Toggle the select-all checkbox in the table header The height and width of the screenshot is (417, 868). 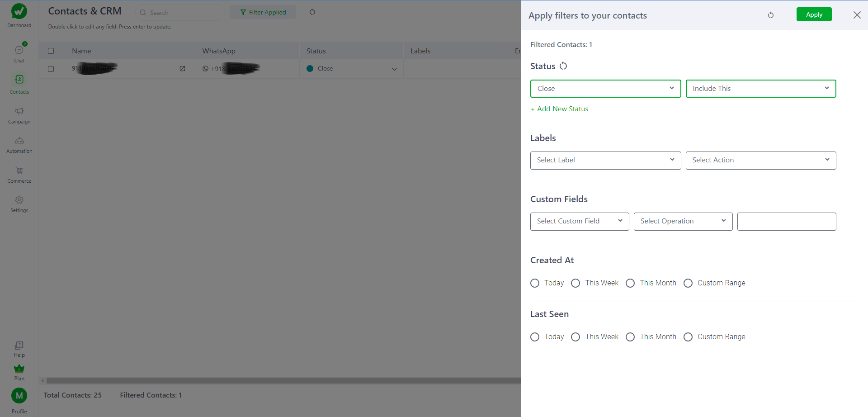[x=51, y=51]
